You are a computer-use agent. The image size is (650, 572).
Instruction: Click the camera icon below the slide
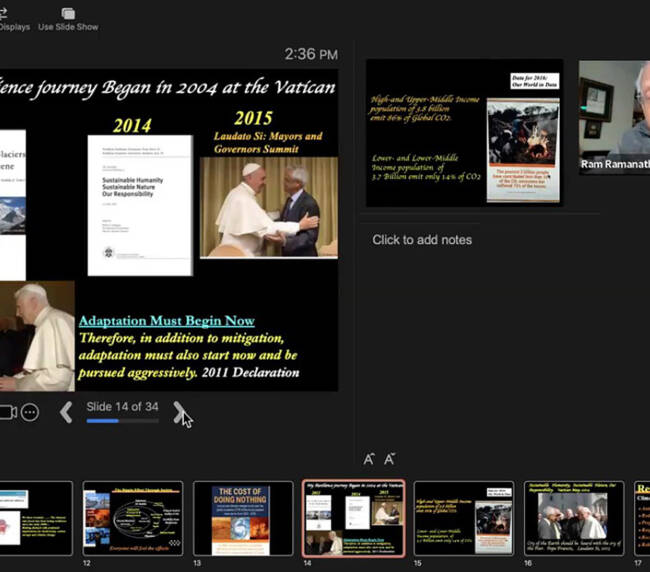(x=7, y=412)
